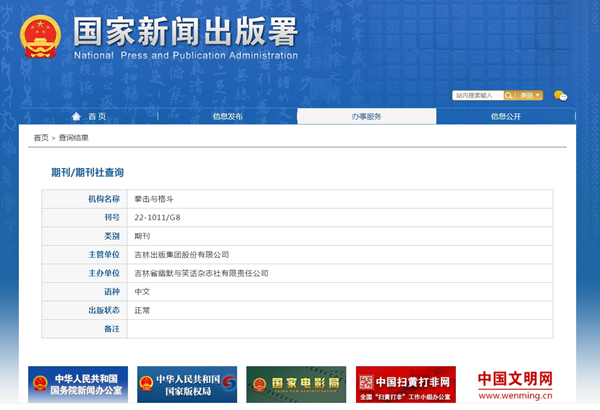
Task: Click the 期刊/期刊社查询 heading
Action: click(88, 173)
